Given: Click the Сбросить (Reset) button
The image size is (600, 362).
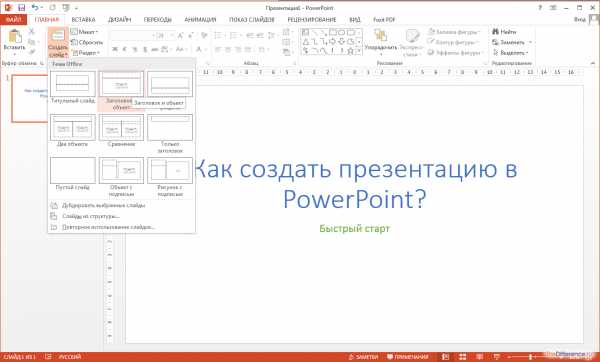Looking at the screenshot, I should pos(87,42).
